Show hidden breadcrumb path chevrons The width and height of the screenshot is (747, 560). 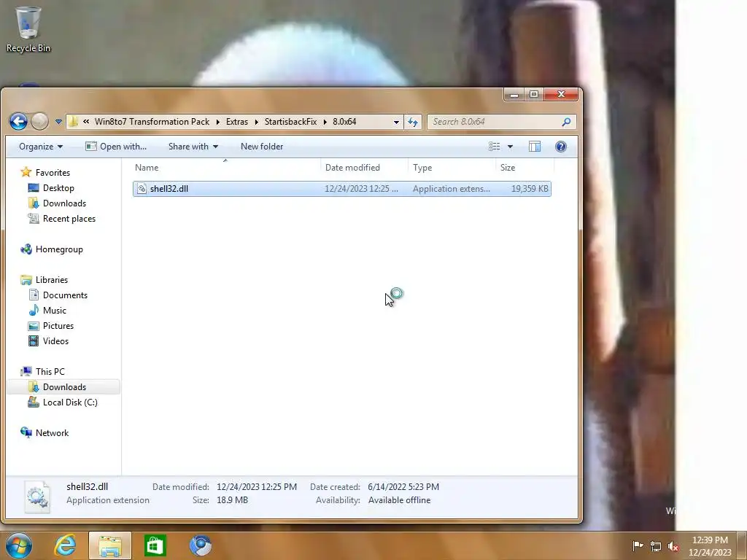86,122
